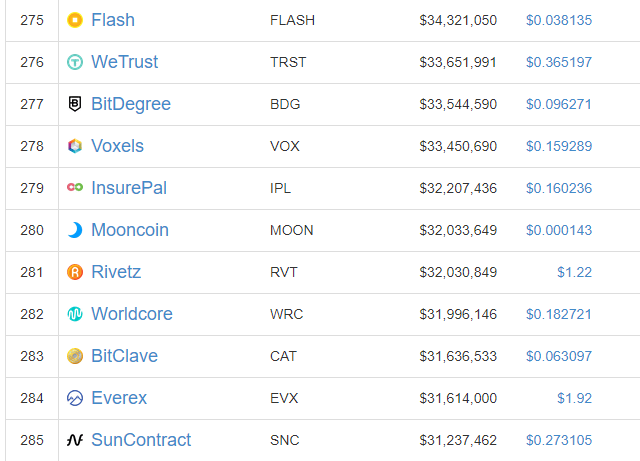This screenshot has height=461, width=640.
Task: Click the Everex circular logo icon
Action: [75, 398]
